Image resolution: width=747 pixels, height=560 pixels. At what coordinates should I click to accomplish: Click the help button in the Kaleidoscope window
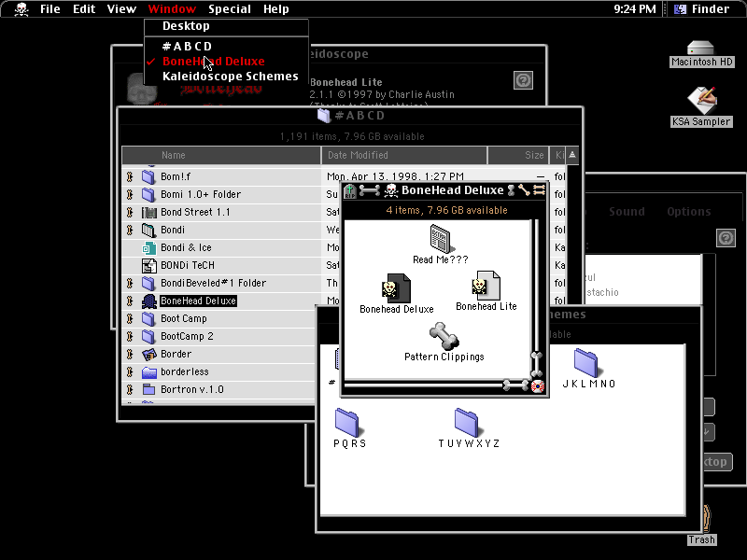(x=523, y=80)
